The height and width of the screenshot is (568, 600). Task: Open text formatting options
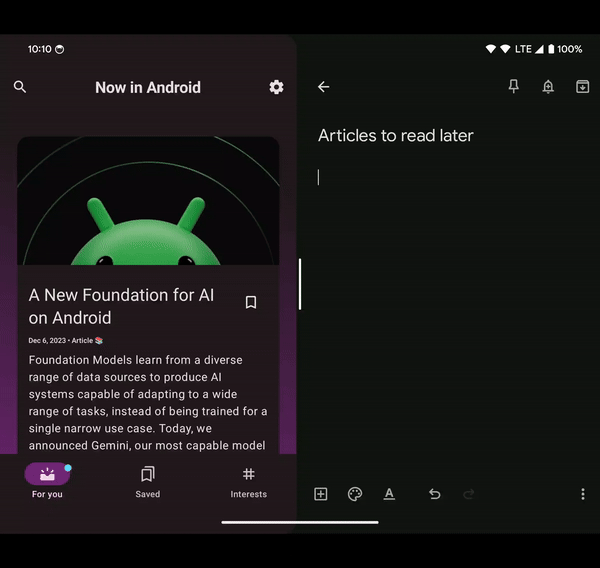[x=389, y=494]
